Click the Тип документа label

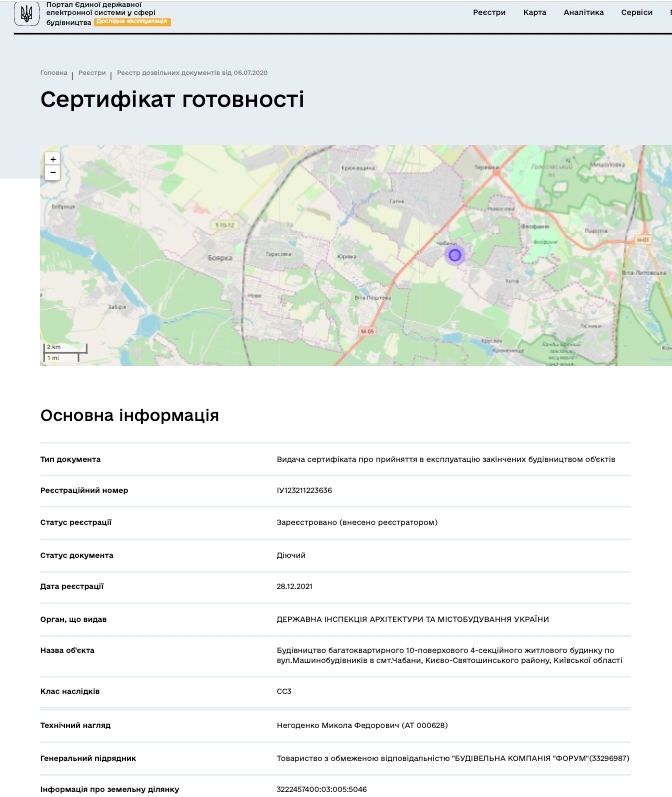70,459
